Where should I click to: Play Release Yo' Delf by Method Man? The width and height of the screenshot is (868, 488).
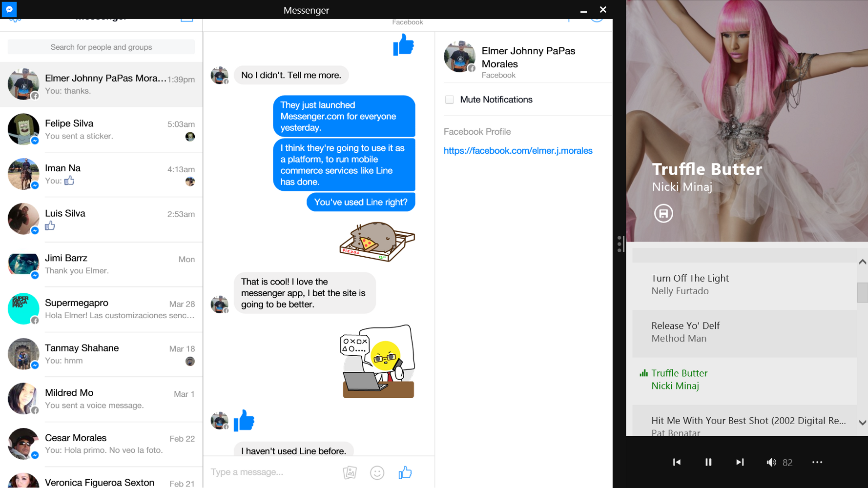click(744, 333)
